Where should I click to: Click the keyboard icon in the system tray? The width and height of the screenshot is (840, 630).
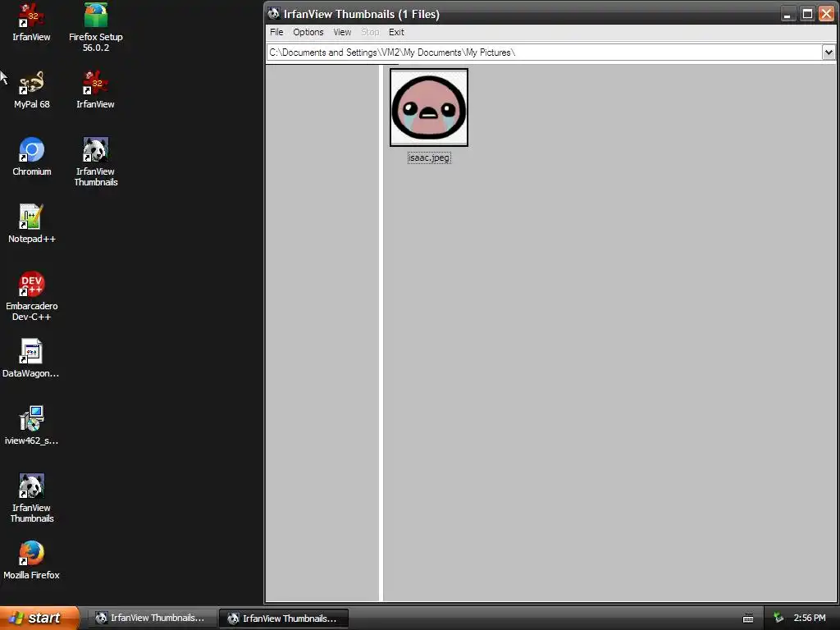(748, 619)
